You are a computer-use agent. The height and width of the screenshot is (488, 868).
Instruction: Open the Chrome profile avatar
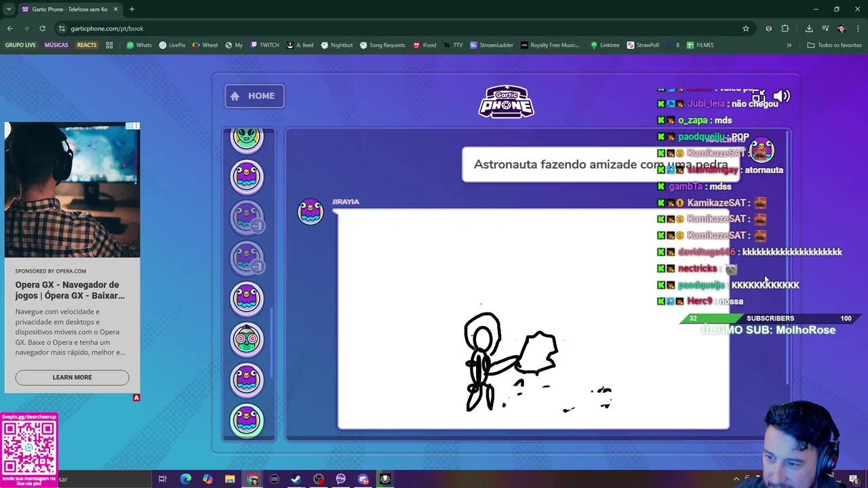click(x=842, y=28)
